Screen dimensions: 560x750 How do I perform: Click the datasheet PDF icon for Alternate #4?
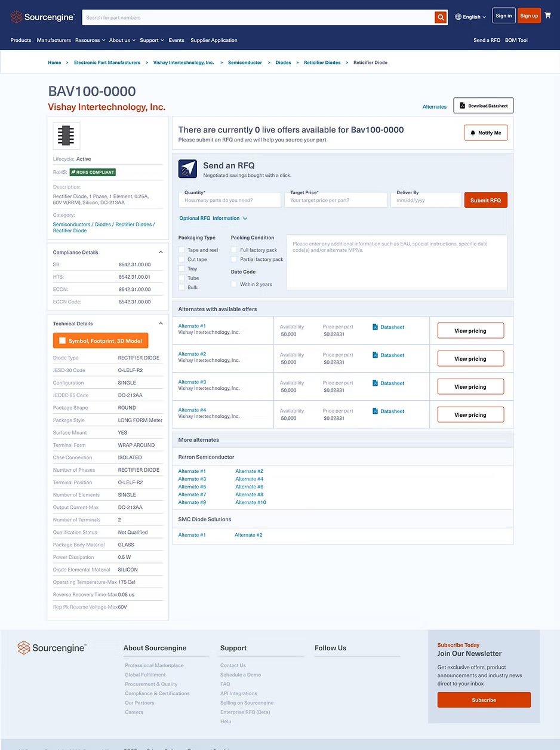376,411
